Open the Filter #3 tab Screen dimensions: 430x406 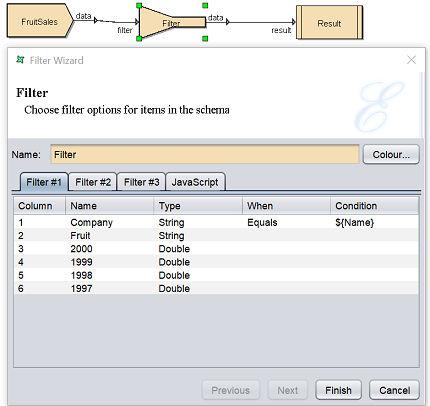(x=142, y=182)
